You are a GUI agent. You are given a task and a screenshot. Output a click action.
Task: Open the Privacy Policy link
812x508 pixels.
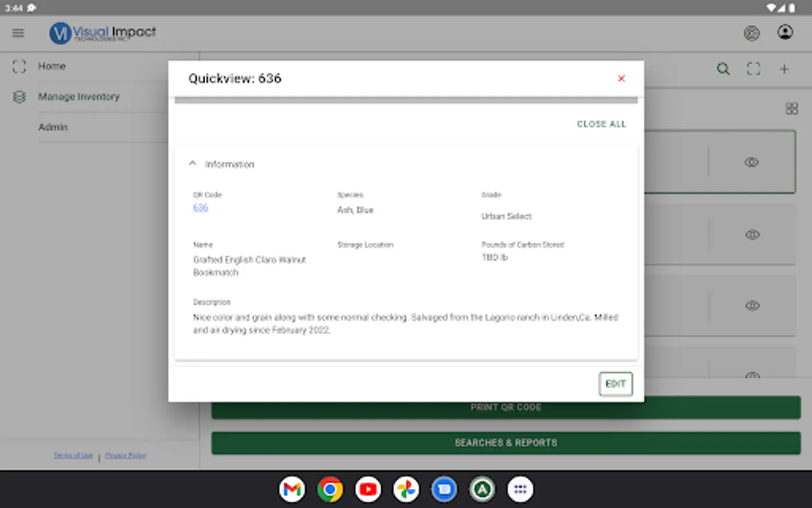pyautogui.click(x=125, y=456)
